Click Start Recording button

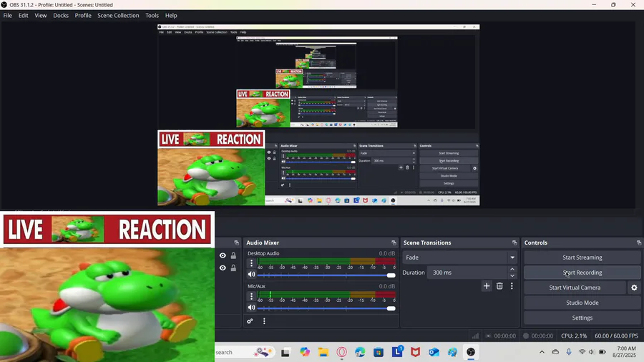pyautogui.click(x=582, y=273)
